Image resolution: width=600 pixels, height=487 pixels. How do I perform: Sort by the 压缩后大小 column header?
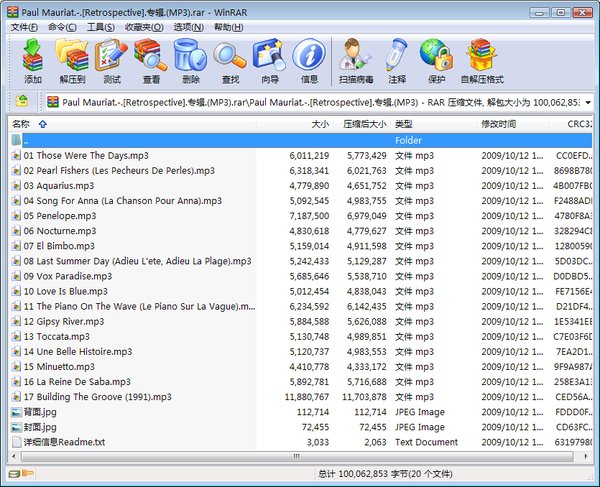[361, 124]
